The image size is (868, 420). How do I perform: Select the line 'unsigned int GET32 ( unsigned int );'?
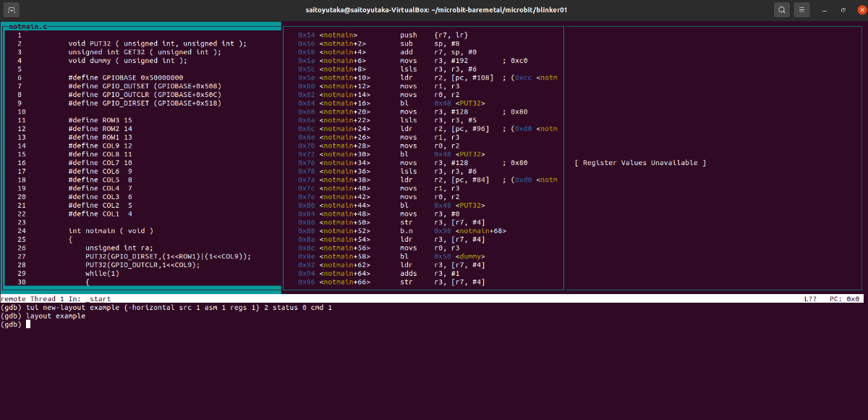click(145, 51)
